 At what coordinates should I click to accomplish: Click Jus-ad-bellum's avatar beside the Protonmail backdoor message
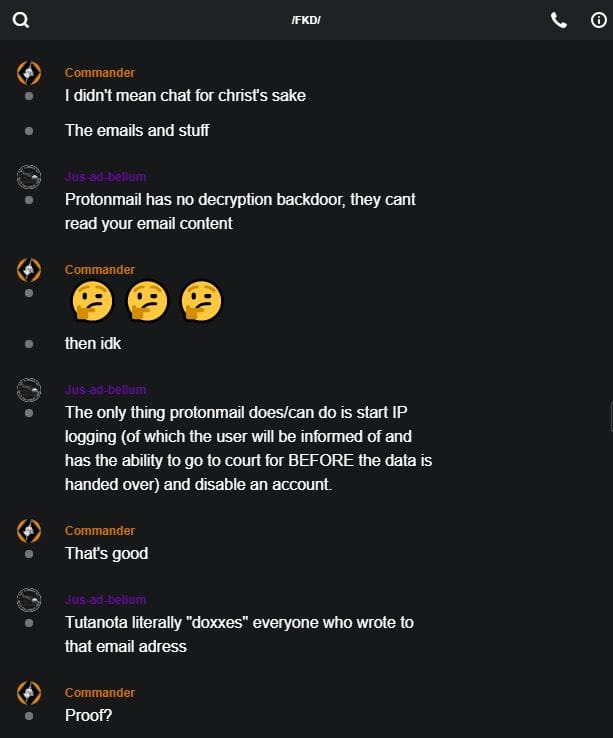(29, 177)
